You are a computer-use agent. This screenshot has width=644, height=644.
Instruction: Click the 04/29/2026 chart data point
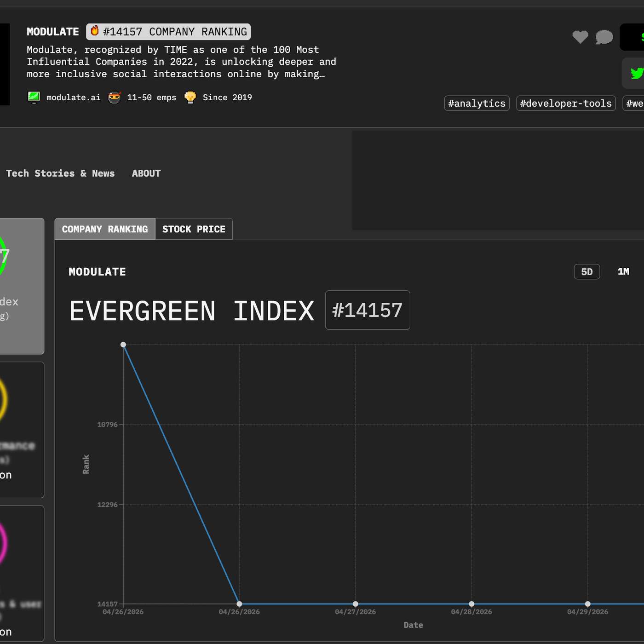point(588,604)
